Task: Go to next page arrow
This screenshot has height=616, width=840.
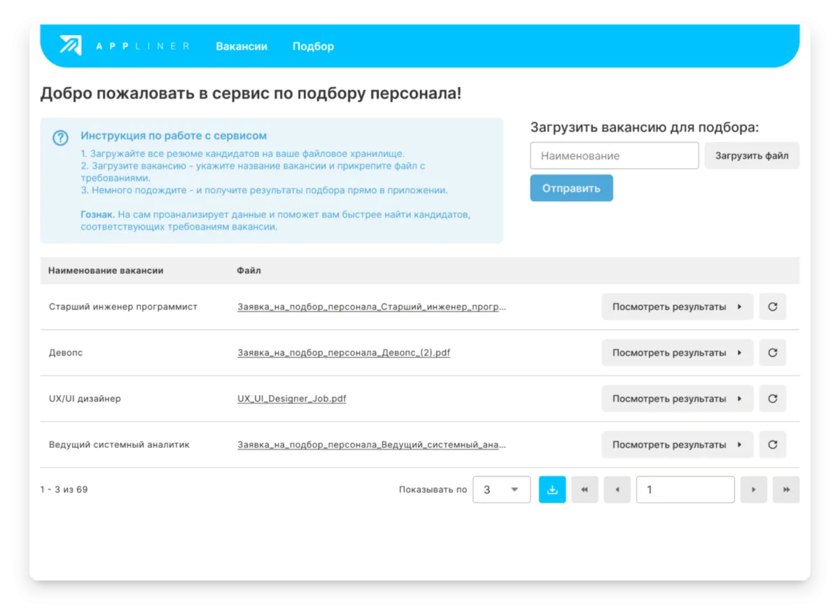Action: (753, 490)
